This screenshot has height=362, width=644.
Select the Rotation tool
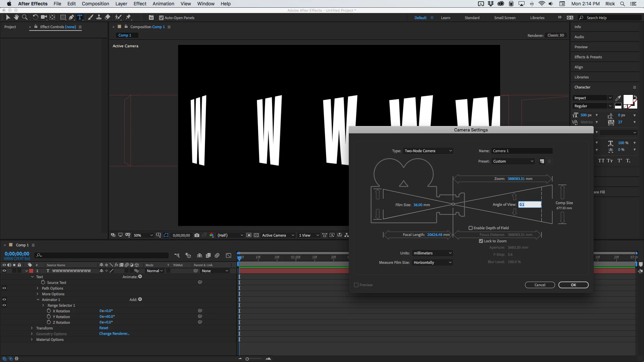35,17
